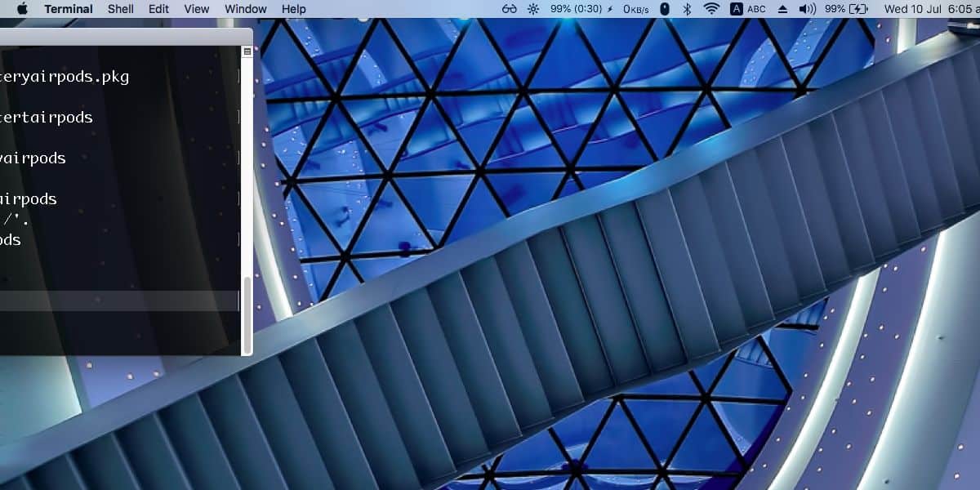Open the Wi-Fi status menu
The width and height of the screenshot is (980, 490).
(x=711, y=9)
